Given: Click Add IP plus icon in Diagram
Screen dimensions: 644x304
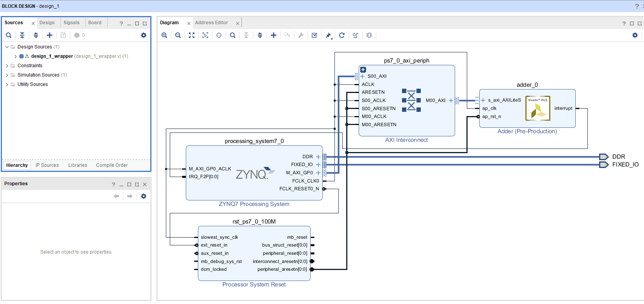Looking at the screenshot, I should coord(274,35).
